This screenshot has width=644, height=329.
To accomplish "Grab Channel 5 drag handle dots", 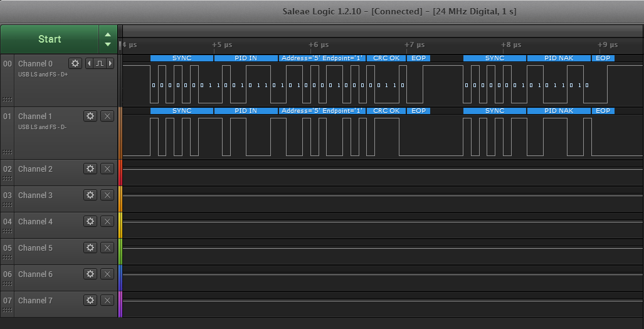I will [x=8, y=257].
